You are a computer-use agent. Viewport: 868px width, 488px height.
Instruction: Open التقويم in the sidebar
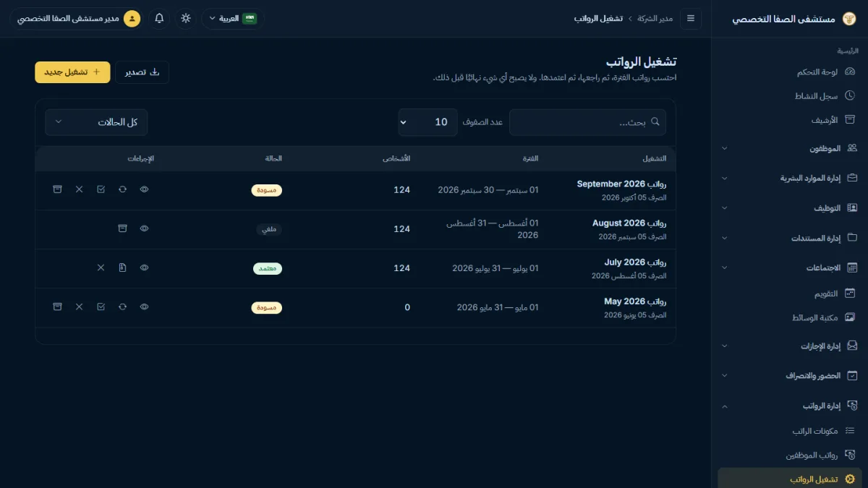pyautogui.click(x=790, y=294)
